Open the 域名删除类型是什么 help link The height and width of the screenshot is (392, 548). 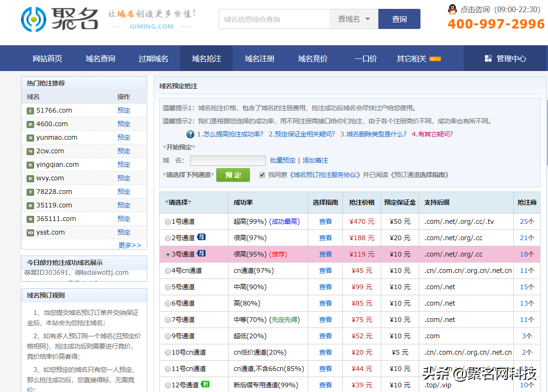[x=373, y=134]
